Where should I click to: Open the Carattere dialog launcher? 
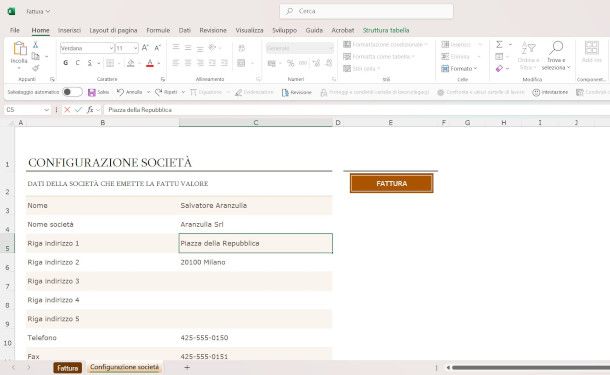pyautogui.click(x=163, y=79)
